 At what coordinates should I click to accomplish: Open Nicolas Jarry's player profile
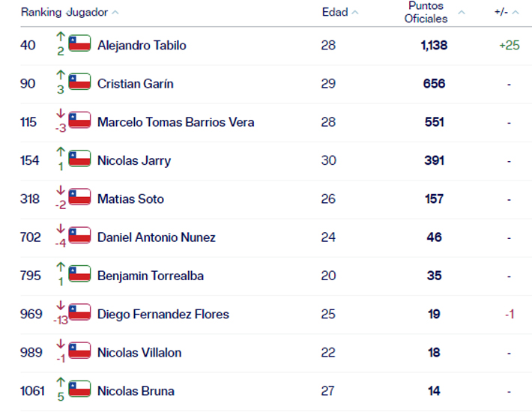pos(134,160)
